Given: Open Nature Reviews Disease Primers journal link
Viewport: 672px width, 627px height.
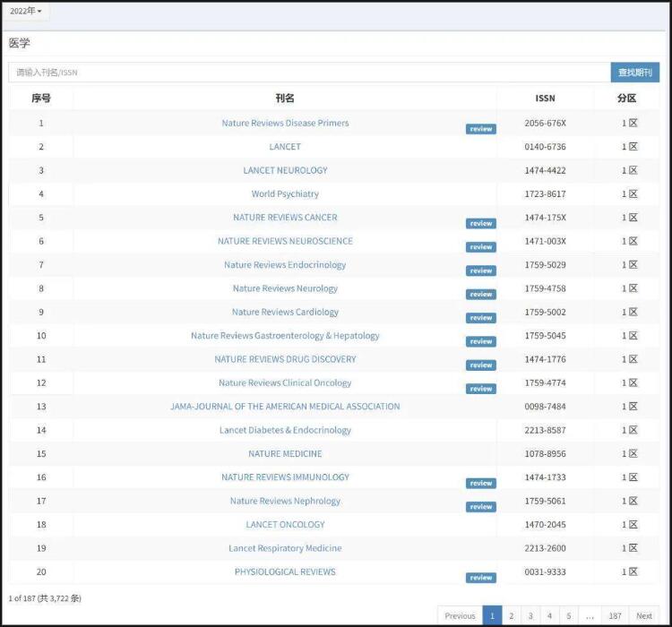Looking at the screenshot, I should coord(285,123).
